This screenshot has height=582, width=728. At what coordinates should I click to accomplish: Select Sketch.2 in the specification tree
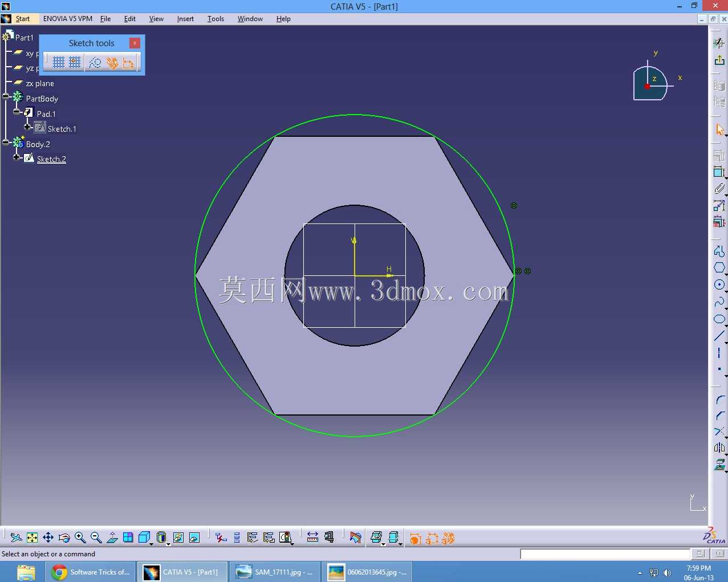pos(51,159)
